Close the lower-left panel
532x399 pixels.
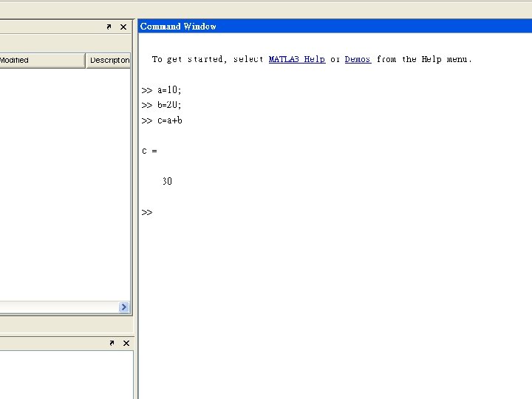click(x=126, y=343)
